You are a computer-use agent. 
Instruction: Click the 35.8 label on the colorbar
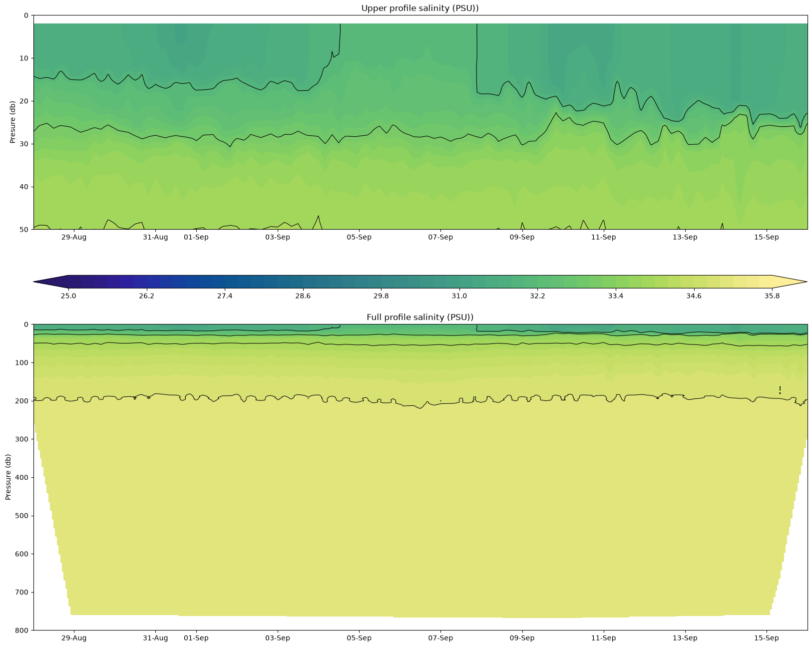[x=772, y=296]
